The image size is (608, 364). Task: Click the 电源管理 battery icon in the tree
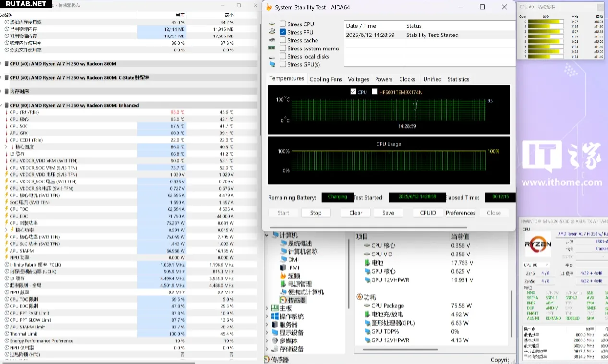point(283,284)
